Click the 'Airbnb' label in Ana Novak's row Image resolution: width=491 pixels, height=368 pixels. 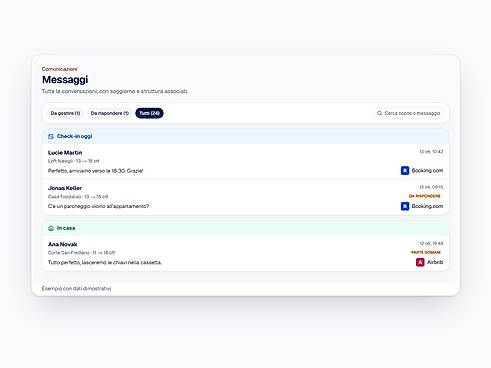pyautogui.click(x=435, y=262)
